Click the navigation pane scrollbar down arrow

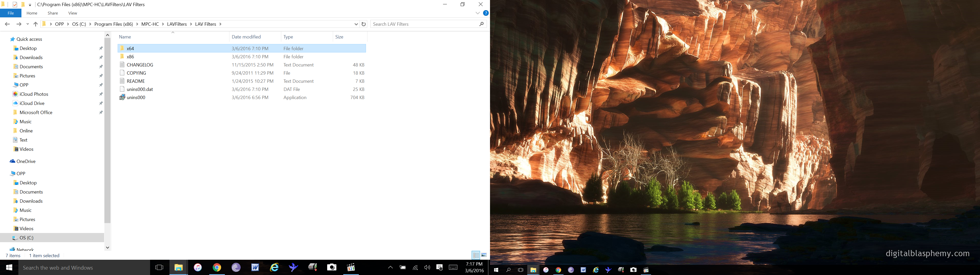coord(108,247)
